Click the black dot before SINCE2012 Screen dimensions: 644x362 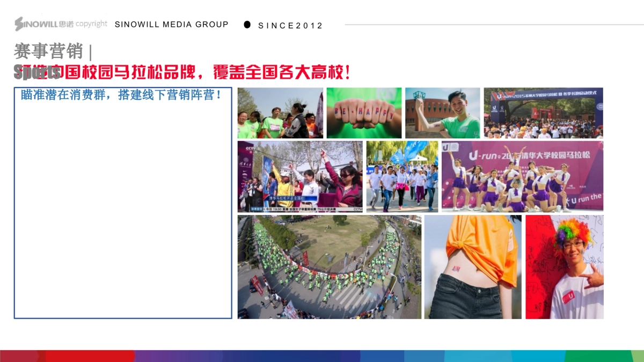click(x=247, y=24)
